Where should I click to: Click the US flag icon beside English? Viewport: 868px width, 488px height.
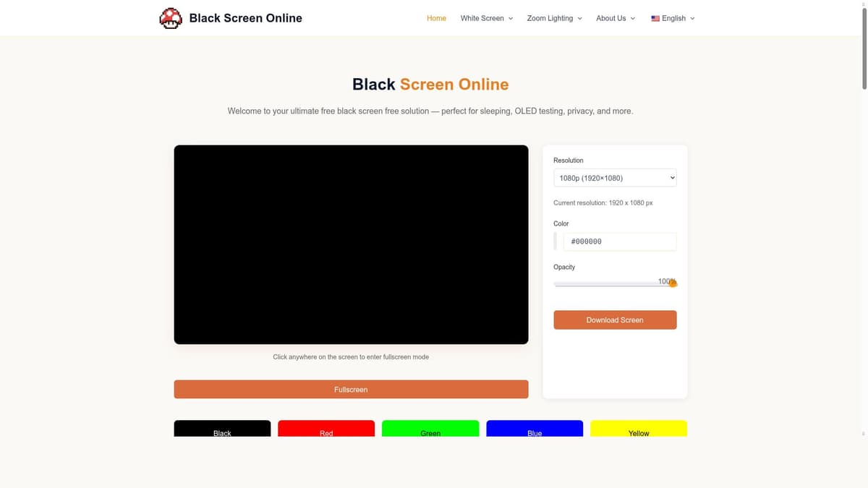[x=655, y=18]
